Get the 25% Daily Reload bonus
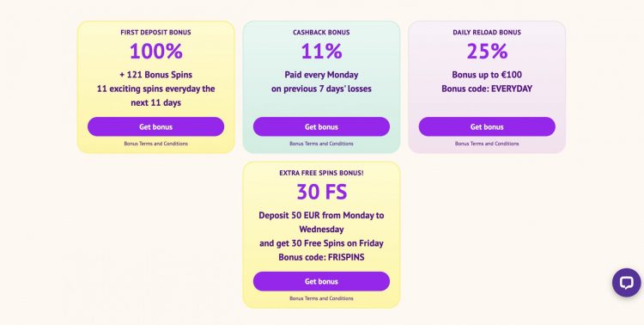Image resolution: width=644 pixels, height=325 pixels. 487,126
